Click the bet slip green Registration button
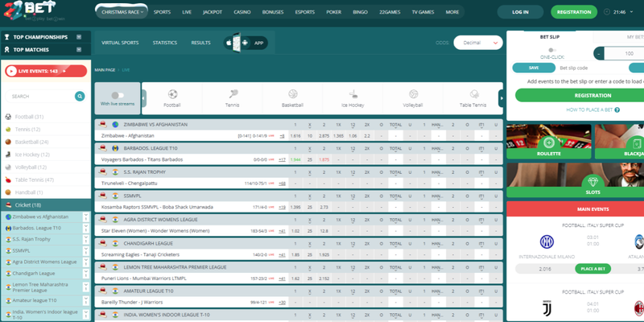The height and width of the screenshot is (322, 644). pyautogui.click(x=592, y=95)
